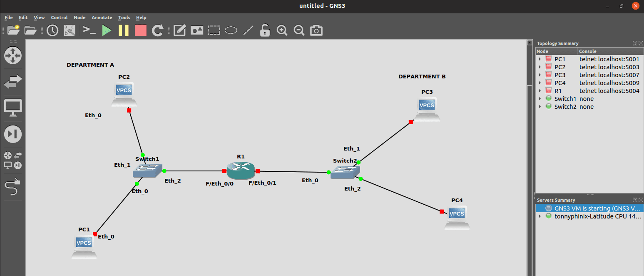Open the Edit menu
Viewport: 644px width, 276px height.
click(23, 18)
